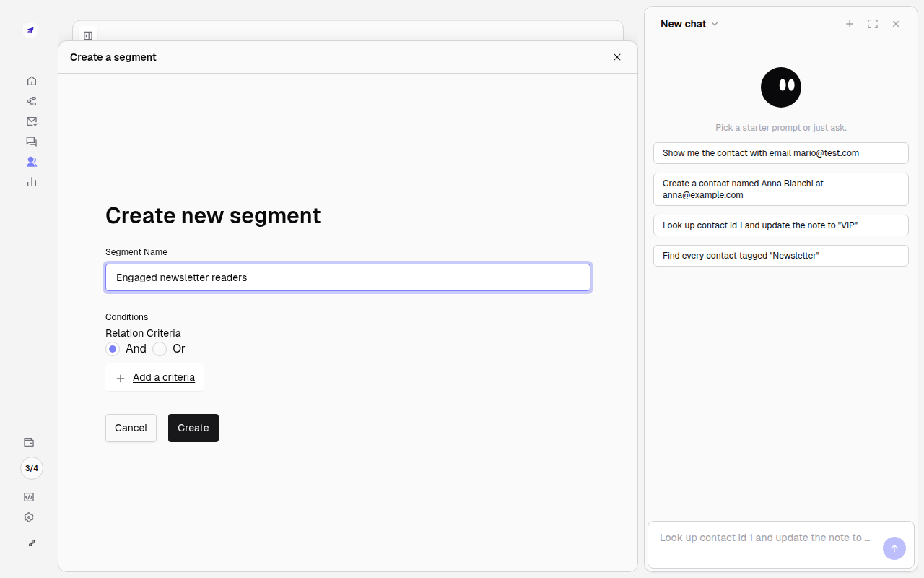Close the chat panel

click(x=896, y=24)
